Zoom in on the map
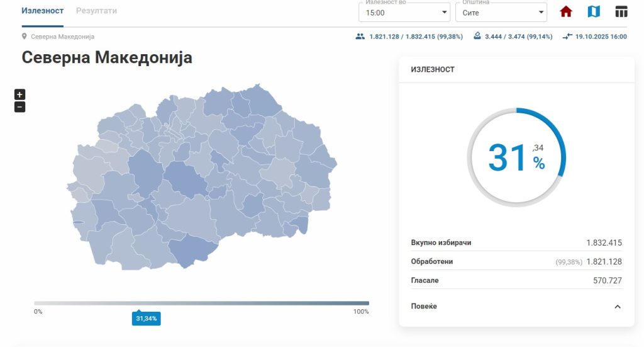 [19, 94]
